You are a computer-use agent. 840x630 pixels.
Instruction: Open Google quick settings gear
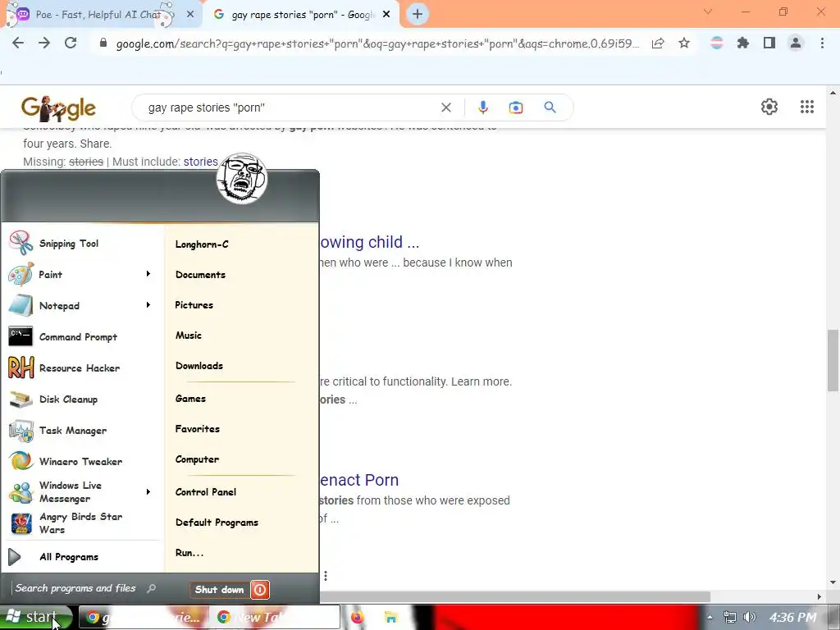pyautogui.click(x=769, y=107)
